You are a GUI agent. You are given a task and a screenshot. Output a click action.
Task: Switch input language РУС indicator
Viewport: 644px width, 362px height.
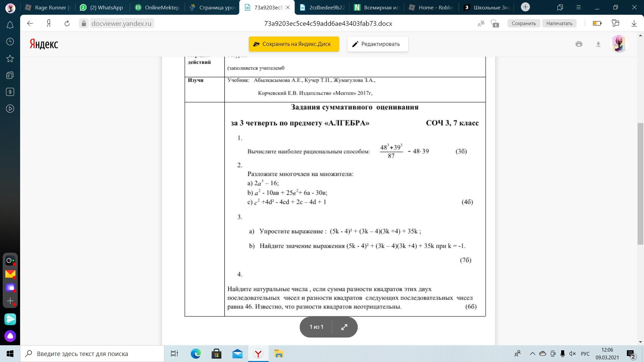pyautogui.click(x=585, y=354)
